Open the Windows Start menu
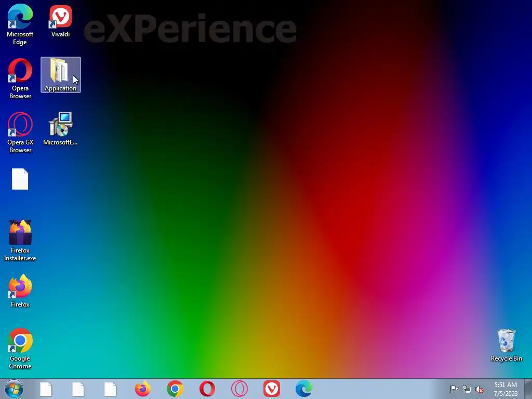Screen dimensions: 532x399 14,389
